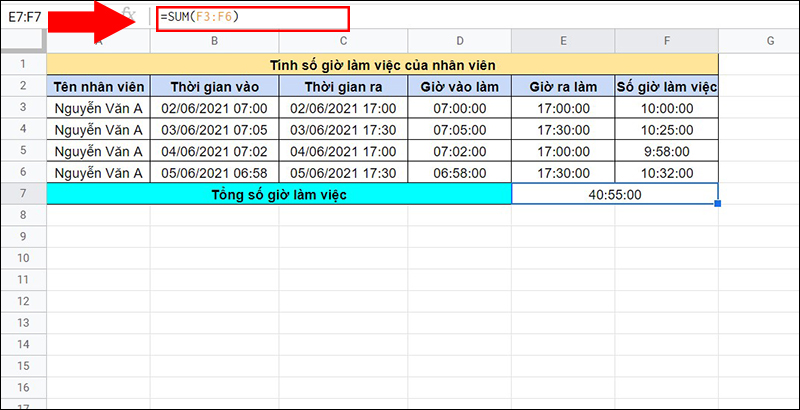
Task: Select row 16 header
Action: 23,388
